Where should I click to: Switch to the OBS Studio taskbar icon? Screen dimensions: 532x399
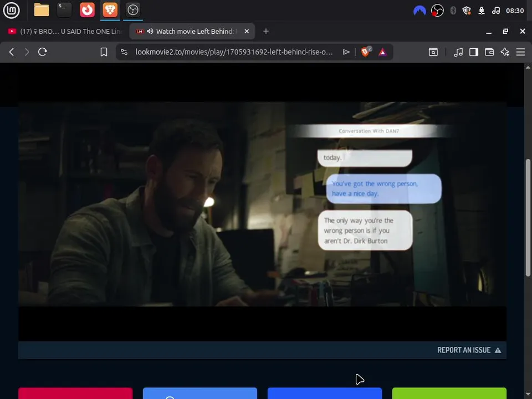(132, 10)
